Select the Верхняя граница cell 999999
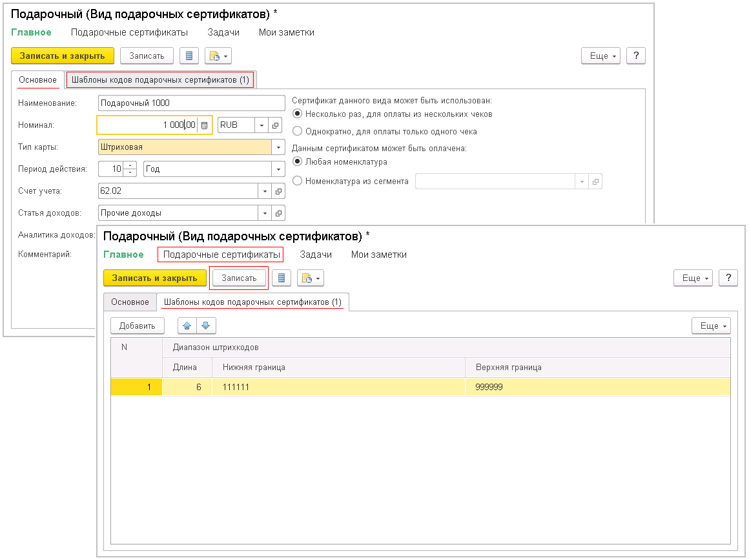 (597, 387)
